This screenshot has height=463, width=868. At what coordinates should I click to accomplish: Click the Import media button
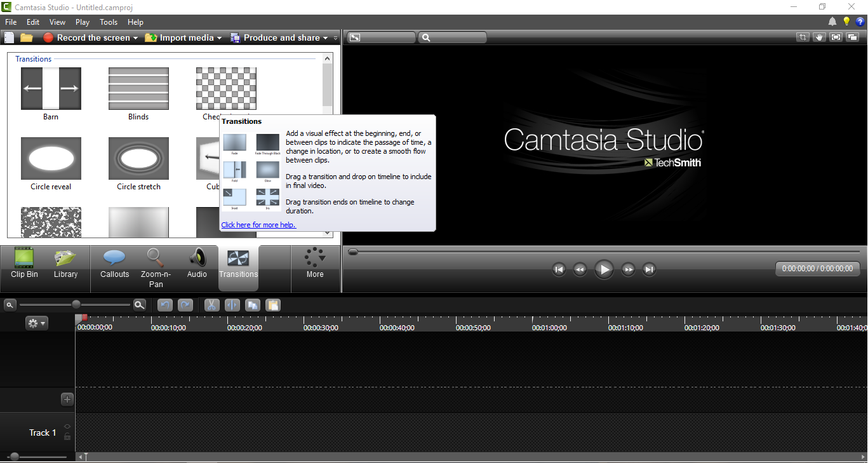coord(180,37)
